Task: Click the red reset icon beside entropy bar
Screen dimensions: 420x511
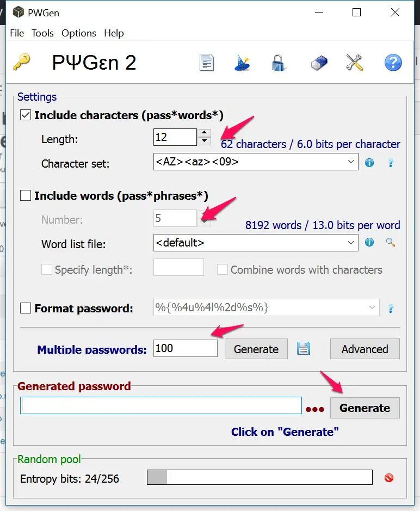Action: (x=388, y=478)
